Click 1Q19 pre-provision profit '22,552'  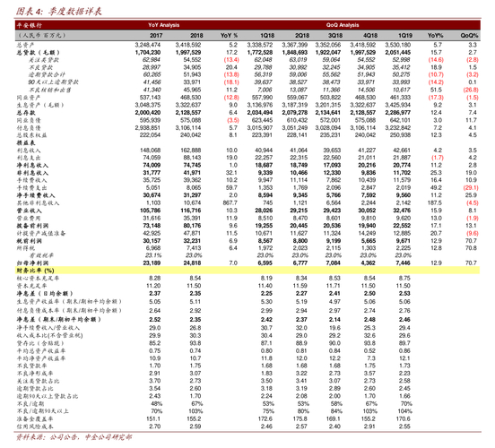click(x=402, y=226)
